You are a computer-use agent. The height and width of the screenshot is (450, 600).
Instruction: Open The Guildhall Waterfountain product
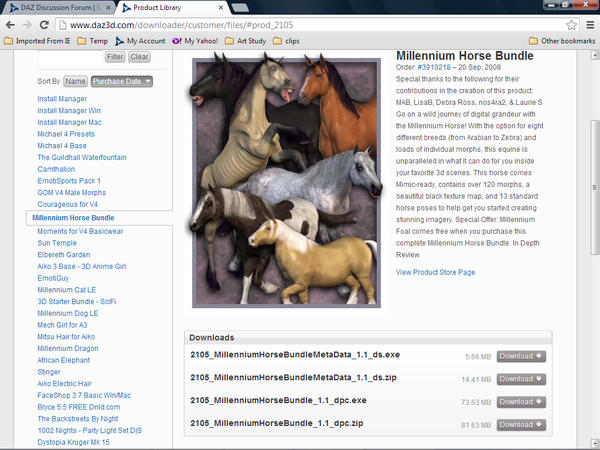[82, 157]
